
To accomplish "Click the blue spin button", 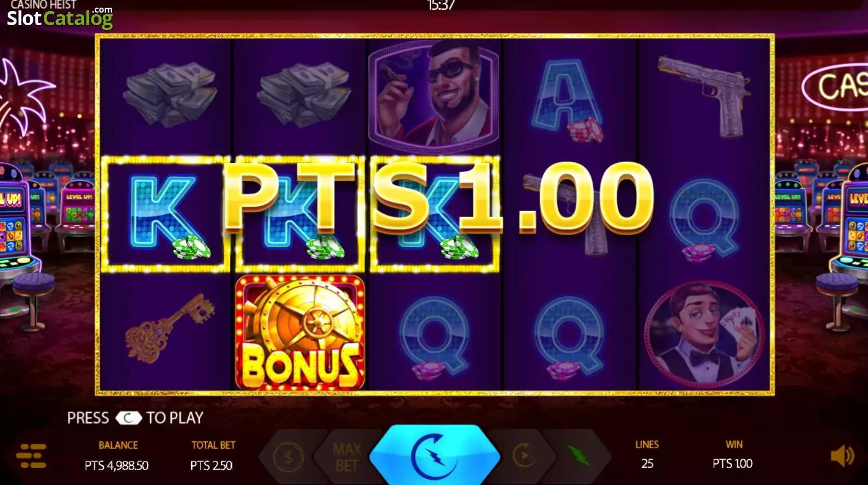I will coord(435,455).
